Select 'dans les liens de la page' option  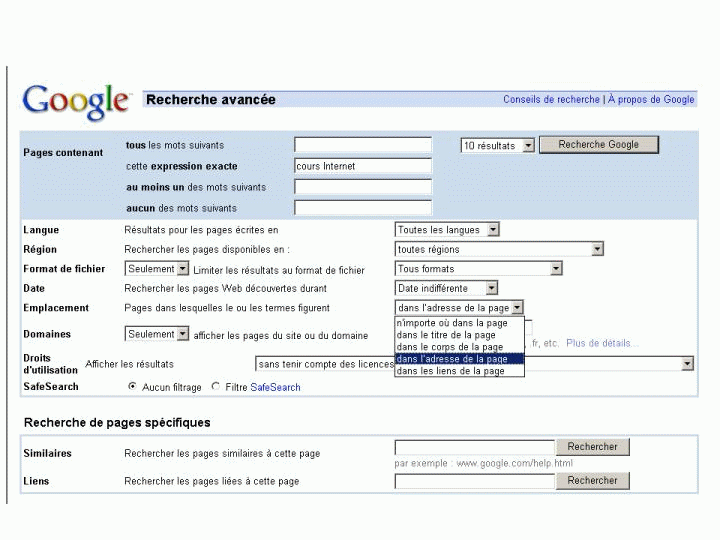pos(459,371)
